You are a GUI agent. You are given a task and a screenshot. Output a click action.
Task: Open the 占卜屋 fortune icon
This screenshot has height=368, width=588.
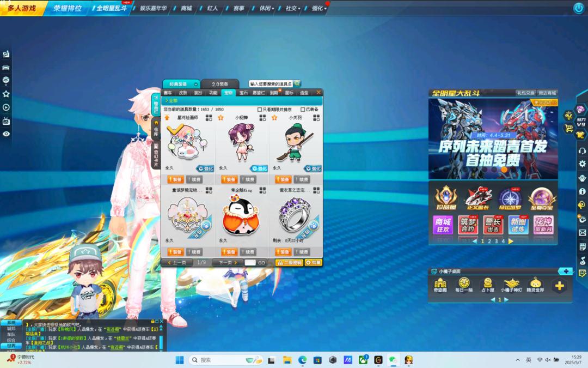487,285
